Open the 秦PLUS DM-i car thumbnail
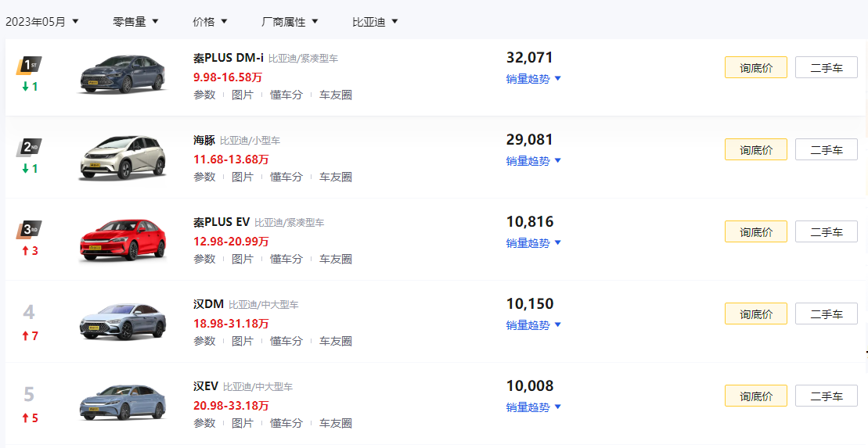 [x=122, y=73]
